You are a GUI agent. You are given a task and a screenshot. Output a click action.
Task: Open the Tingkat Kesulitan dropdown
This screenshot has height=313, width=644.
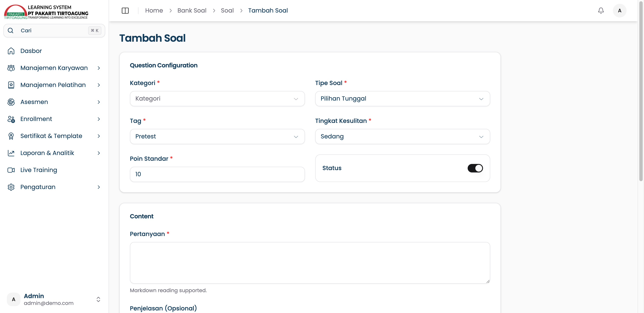(x=402, y=137)
